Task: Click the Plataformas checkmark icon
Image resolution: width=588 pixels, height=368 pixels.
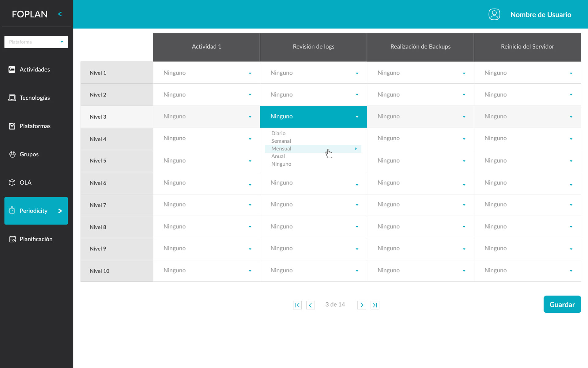Action: point(12,126)
